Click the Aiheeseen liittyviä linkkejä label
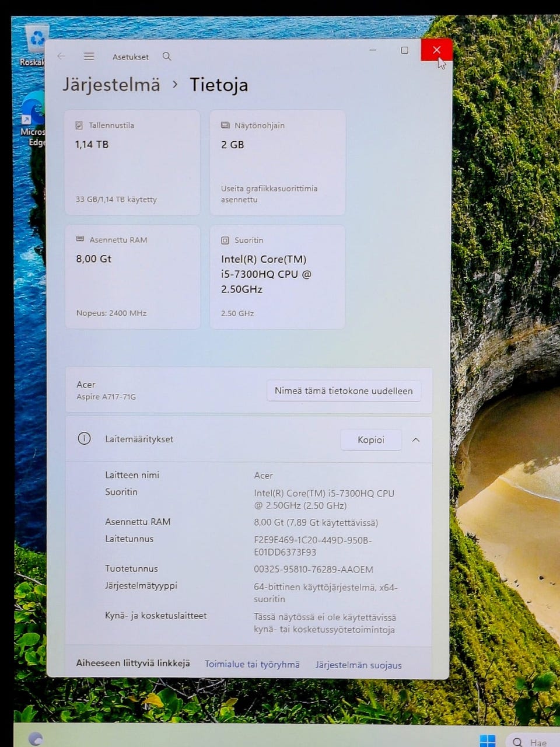This screenshot has height=747, width=560. click(x=133, y=664)
